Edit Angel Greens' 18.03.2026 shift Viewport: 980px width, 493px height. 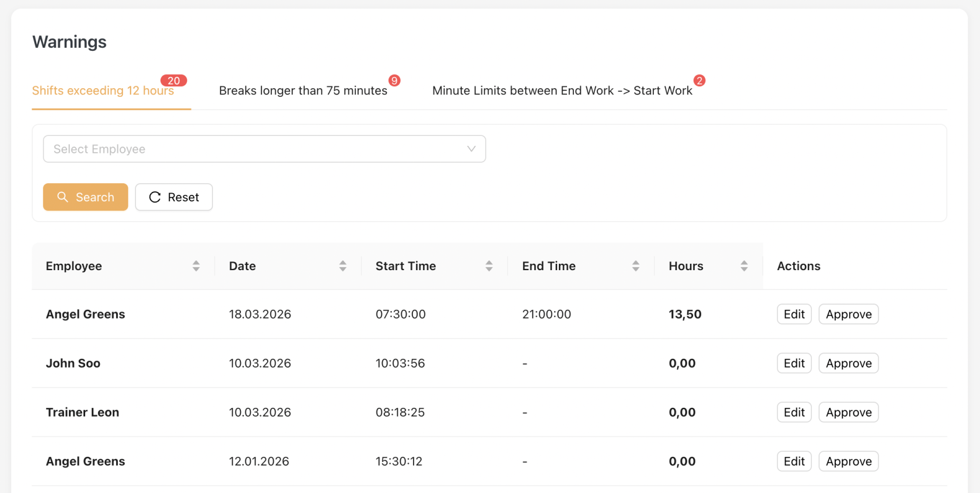point(794,314)
